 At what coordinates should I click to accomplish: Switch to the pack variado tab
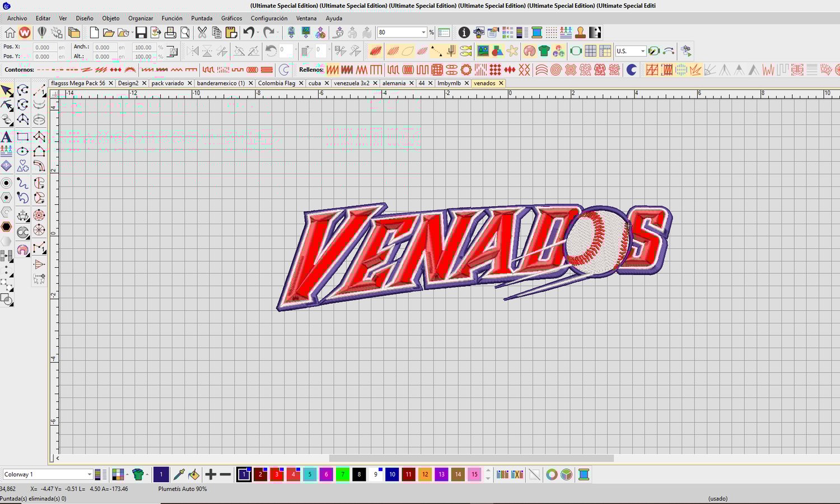coord(167,83)
